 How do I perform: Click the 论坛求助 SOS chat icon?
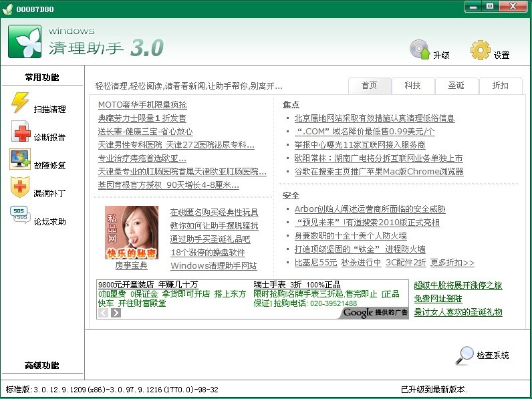coord(20,215)
